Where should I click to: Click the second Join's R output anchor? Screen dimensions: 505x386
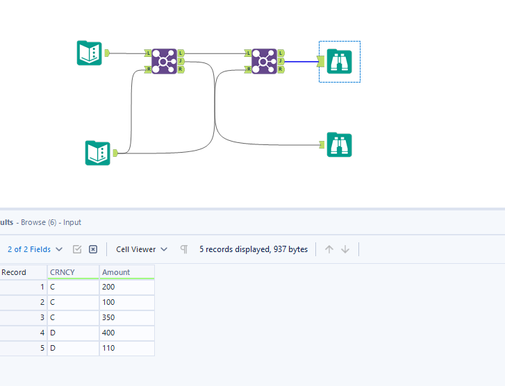281,70
